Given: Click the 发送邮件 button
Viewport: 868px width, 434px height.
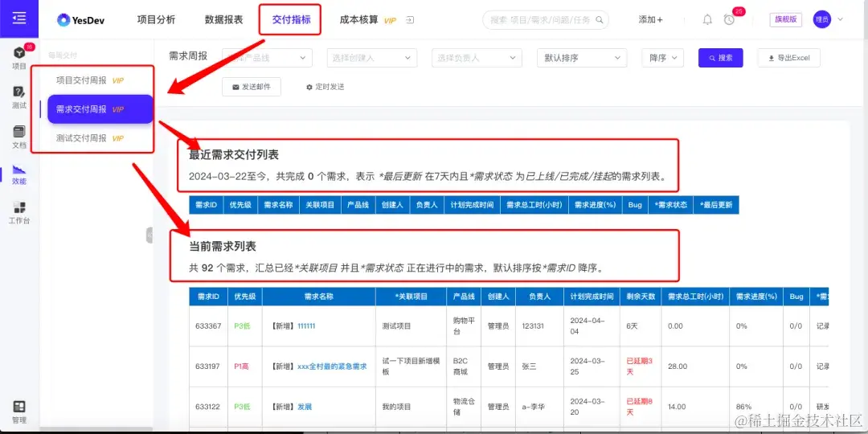Looking at the screenshot, I should point(252,87).
